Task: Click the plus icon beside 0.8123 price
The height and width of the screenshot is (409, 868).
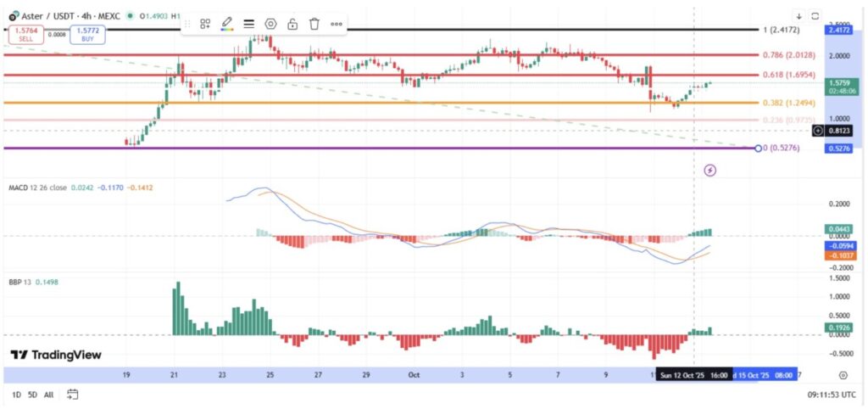Action: coord(816,131)
